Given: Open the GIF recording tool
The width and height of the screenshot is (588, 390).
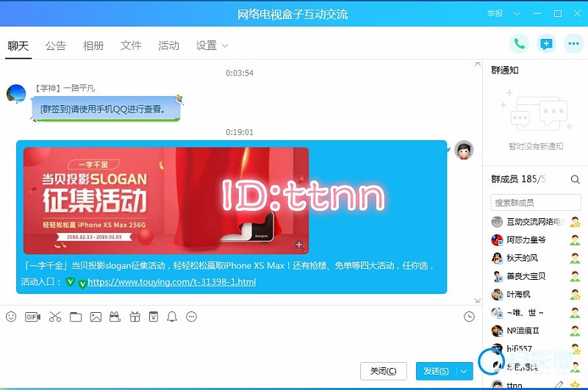Looking at the screenshot, I should (32, 317).
